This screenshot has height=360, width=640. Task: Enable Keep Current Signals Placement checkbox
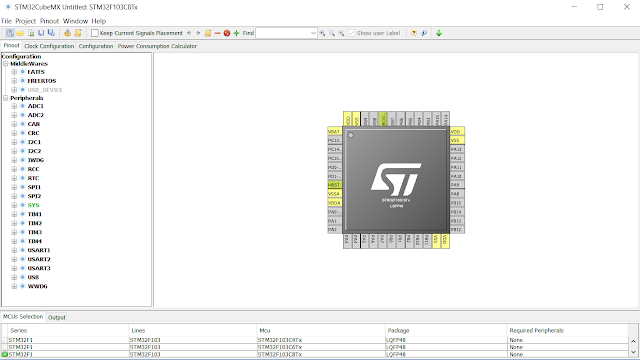point(95,33)
